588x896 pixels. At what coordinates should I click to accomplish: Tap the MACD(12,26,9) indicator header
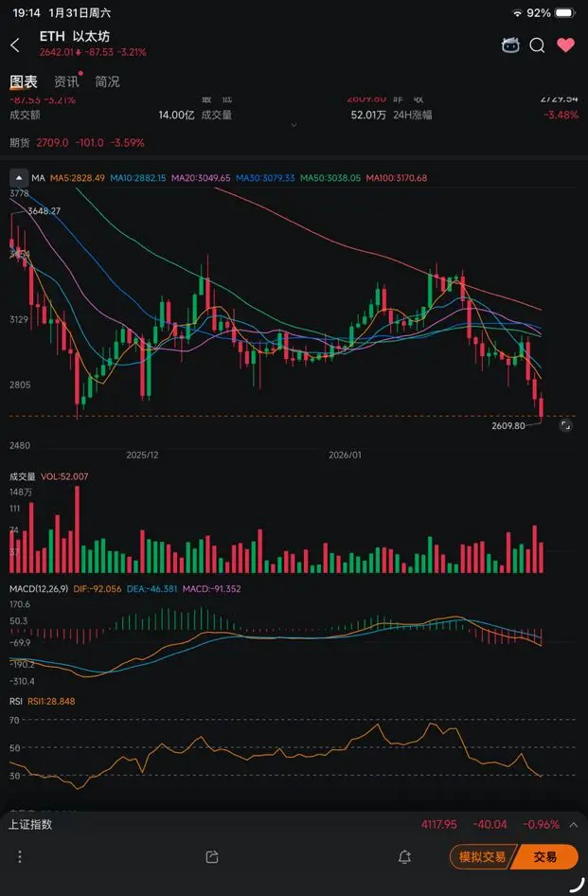(x=38, y=588)
